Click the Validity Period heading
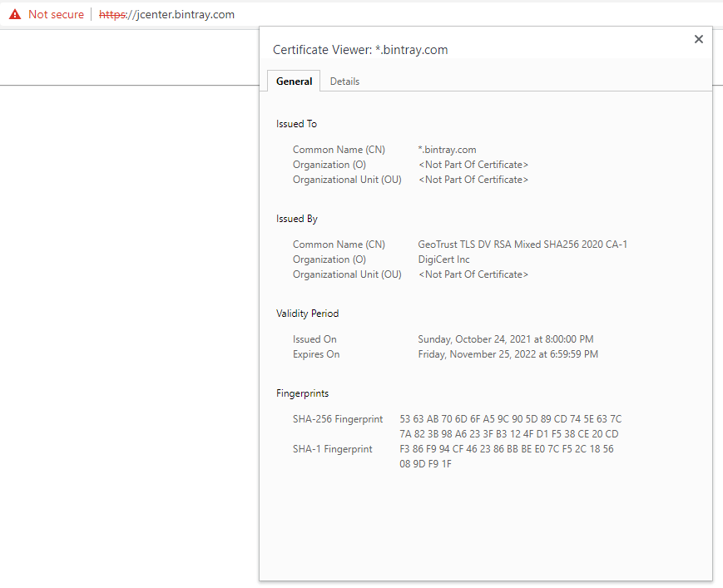Viewport: 723px width, 588px height. [308, 314]
